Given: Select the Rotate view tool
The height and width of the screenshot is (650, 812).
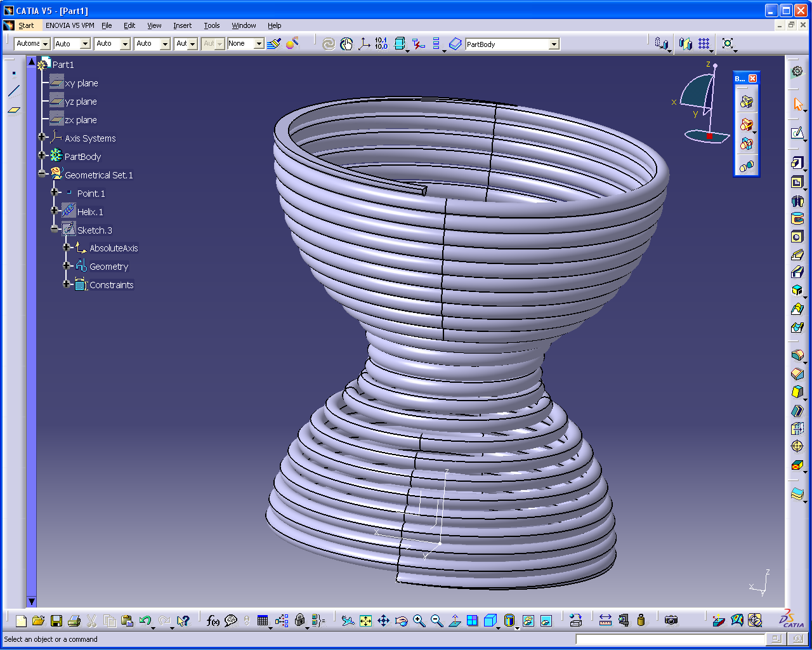Looking at the screenshot, I should click(x=402, y=621).
